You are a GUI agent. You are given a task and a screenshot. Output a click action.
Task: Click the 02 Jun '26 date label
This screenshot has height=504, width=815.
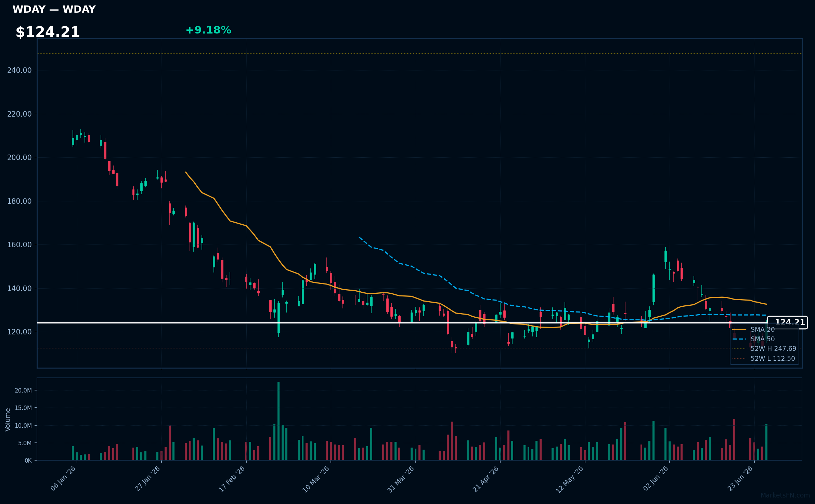tap(656, 479)
